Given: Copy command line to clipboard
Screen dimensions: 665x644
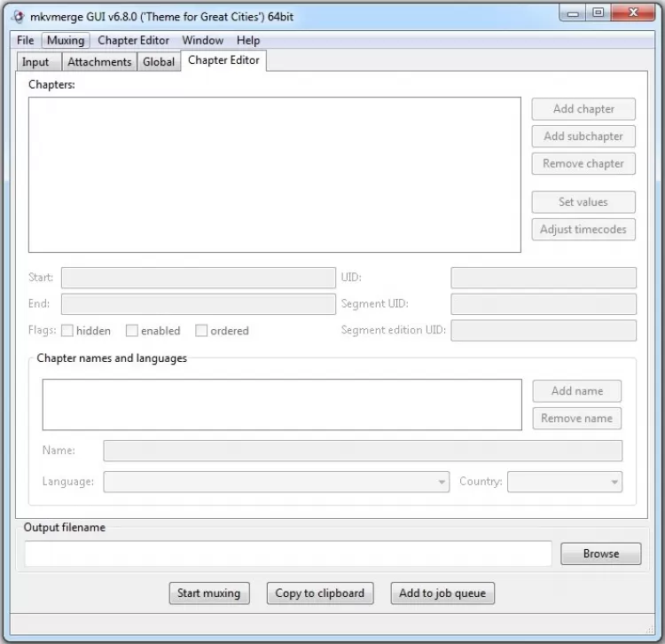Looking at the screenshot, I should tap(320, 593).
